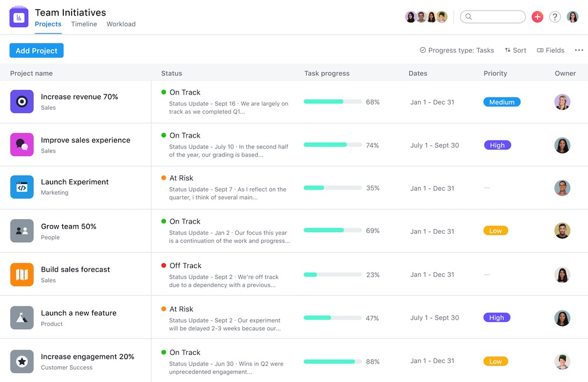This screenshot has height=382, width=588.
Task: Open the Sort options
Action: coord(515,51)
